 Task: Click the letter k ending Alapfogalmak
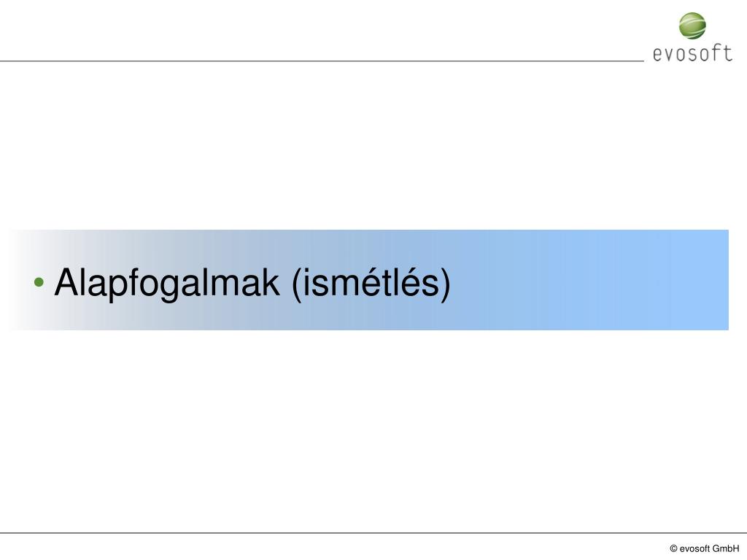(x=271, y=282)
